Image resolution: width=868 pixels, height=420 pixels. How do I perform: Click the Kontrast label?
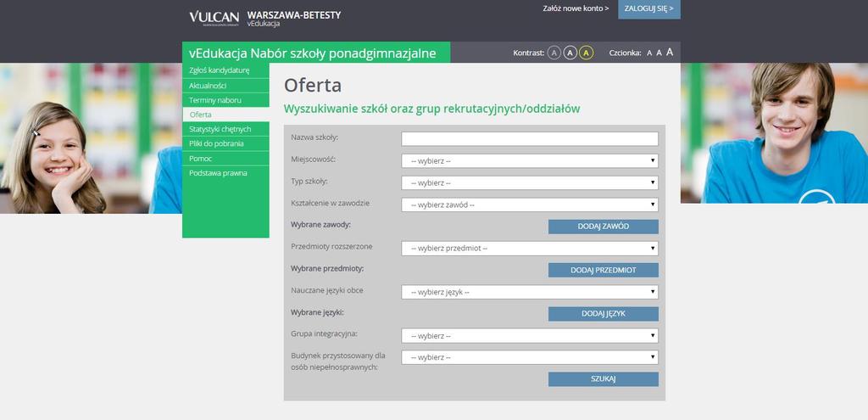(529, 53)
